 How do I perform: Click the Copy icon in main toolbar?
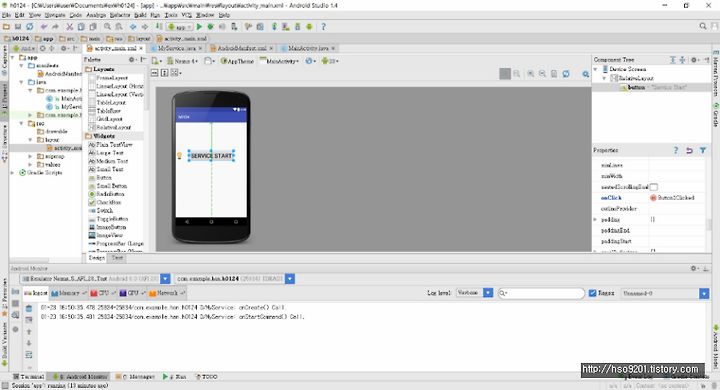point(81,27)
